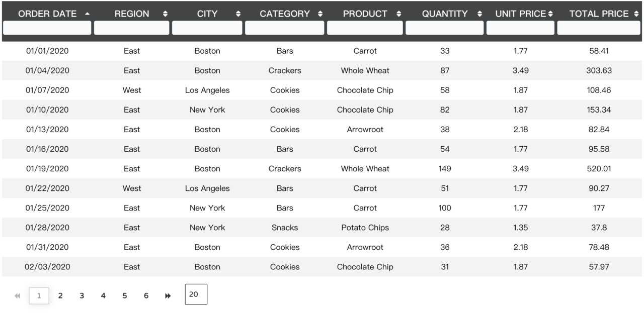Sort the Category column via its arrows
Image resolution: width=644 pixels, height=313 pixels.
320,14
